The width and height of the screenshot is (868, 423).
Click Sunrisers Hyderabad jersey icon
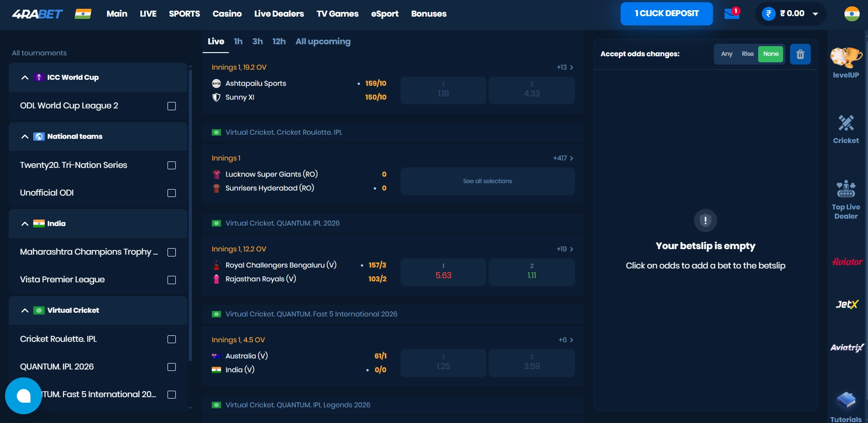tap(216, 188)
